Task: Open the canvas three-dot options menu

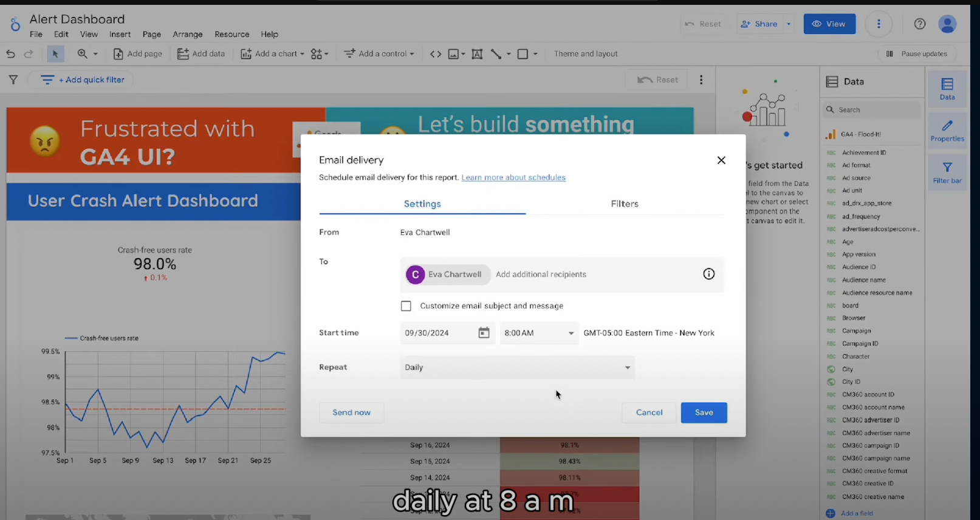Action: pos(701,80)
